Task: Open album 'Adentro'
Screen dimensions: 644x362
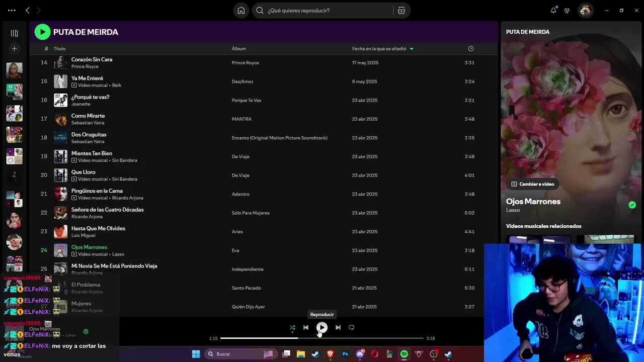Action: (240, 194)
